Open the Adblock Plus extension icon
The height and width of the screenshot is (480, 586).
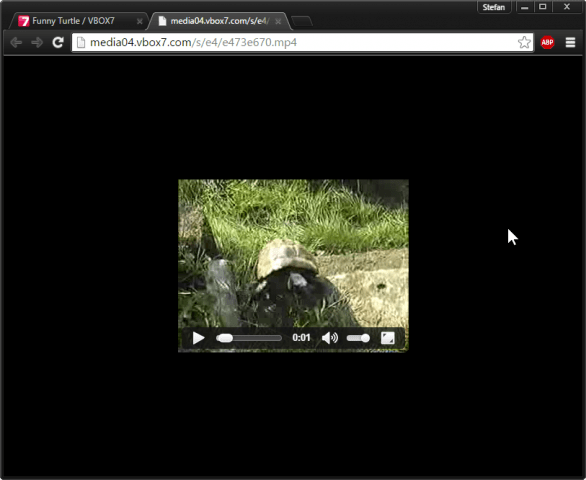coord(547,42)
